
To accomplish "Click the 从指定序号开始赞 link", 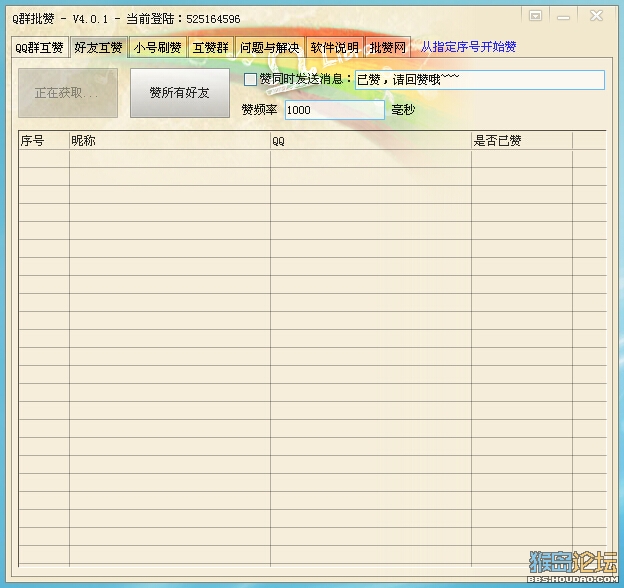I will point(468,47).
